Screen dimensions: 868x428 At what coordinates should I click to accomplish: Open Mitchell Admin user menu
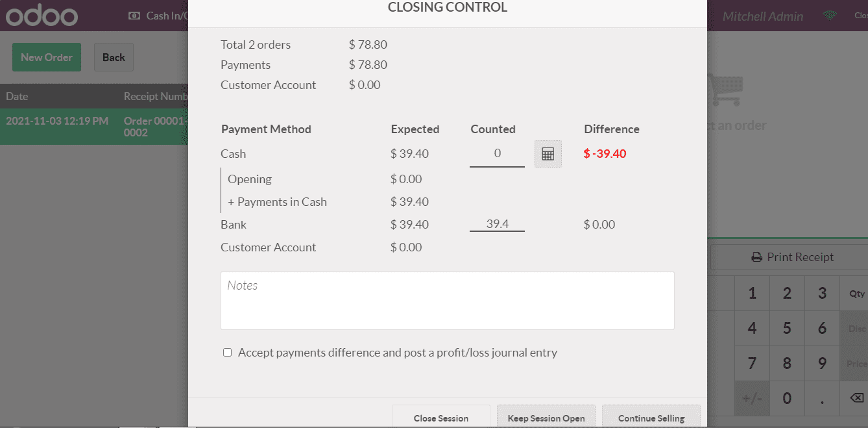coord(762,16)
